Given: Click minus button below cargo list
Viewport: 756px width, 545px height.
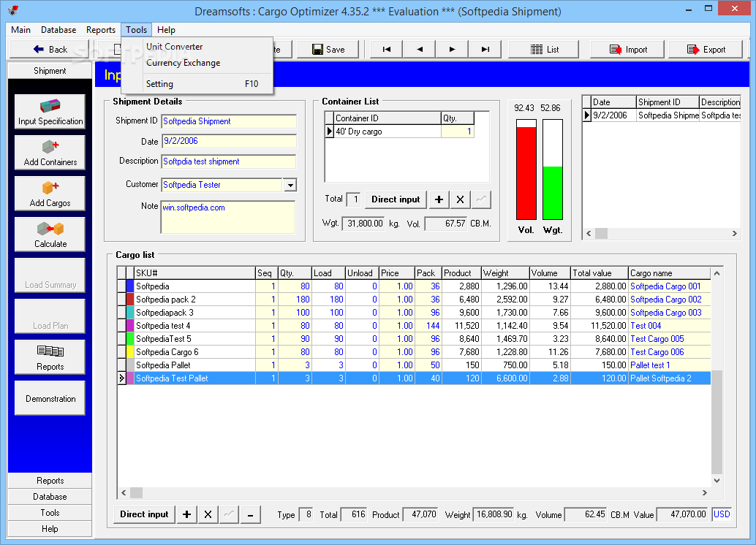Looking at the screenshot, I should (x=250, y=514).
